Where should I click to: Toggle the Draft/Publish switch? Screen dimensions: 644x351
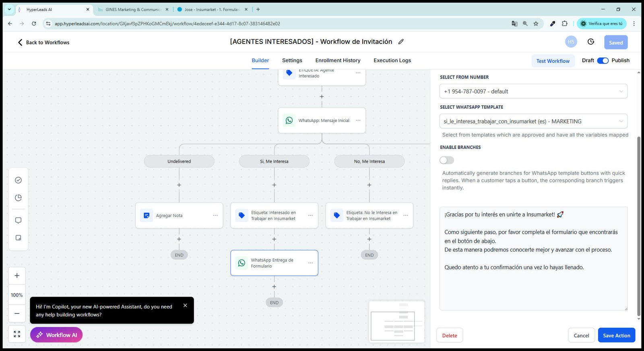click(x=603, y=61)
